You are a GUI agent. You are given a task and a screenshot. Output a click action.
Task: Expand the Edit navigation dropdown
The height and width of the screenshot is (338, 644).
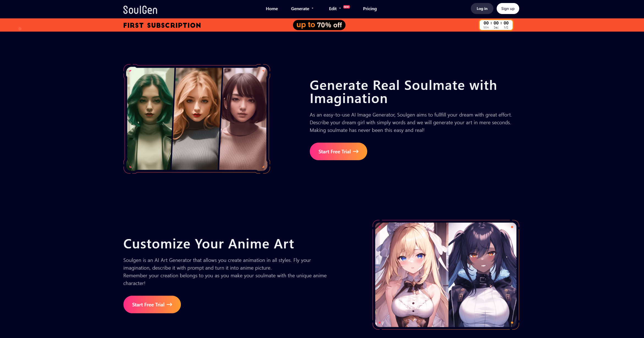coord(335,9)
